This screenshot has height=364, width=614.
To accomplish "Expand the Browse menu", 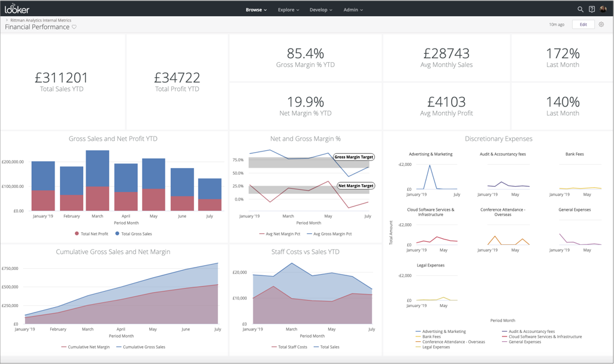I will [256, 10].
